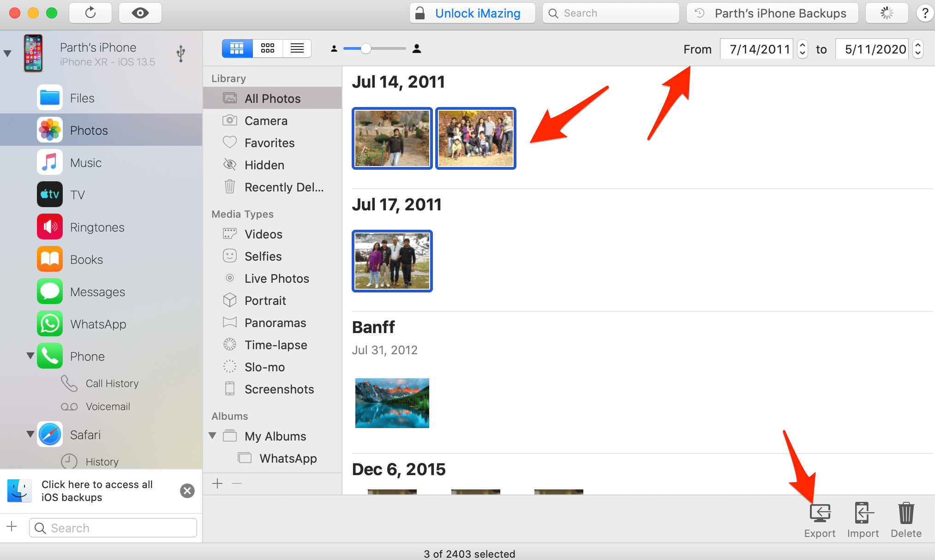
Task: Select Screenshots from Media Types menu
Action: [280, 390]
